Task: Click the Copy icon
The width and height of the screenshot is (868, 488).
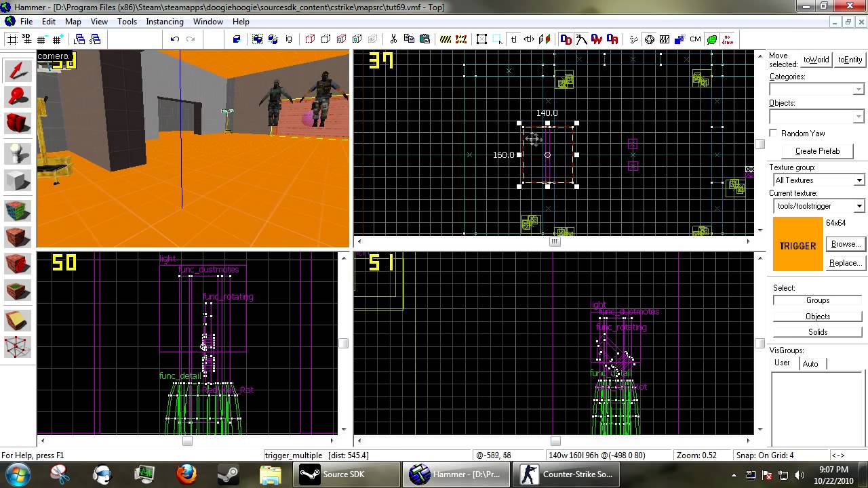Action: point(409,39)
